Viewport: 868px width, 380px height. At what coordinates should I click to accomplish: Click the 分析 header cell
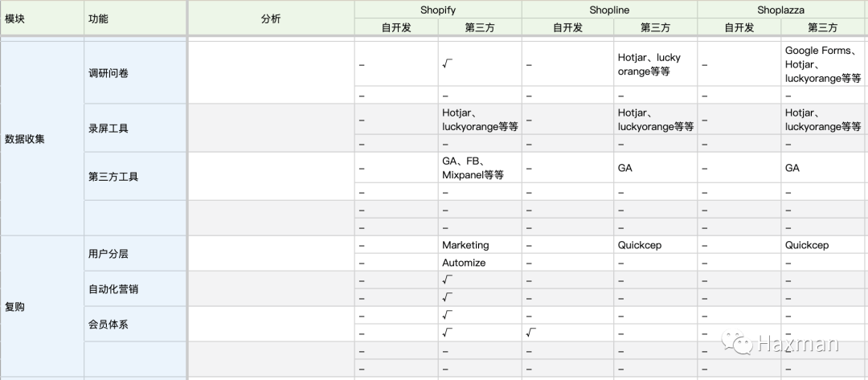pyautogui.click(x=271, y=18)
